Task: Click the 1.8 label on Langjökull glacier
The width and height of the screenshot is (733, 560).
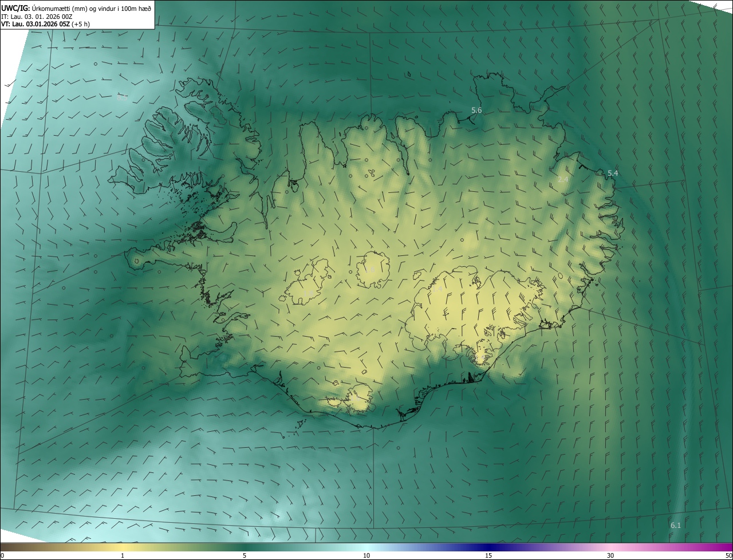Action: click(x=308, y=293)
